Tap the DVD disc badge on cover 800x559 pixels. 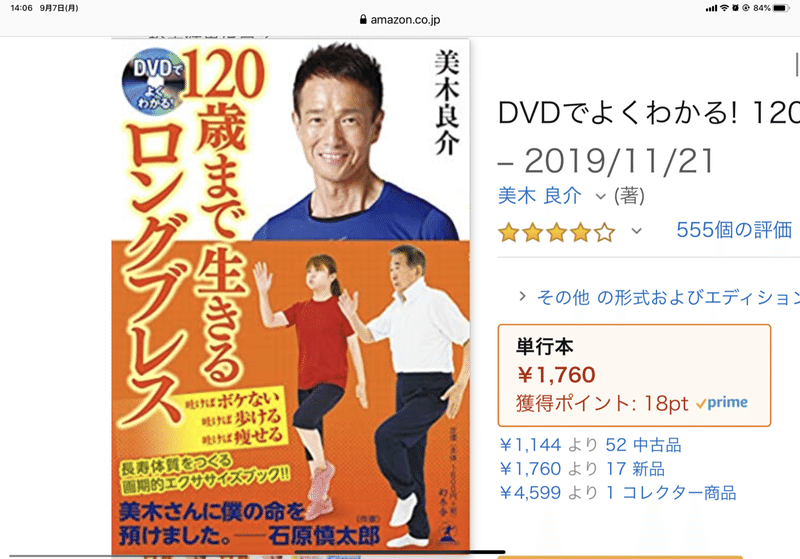click(153, 82)
